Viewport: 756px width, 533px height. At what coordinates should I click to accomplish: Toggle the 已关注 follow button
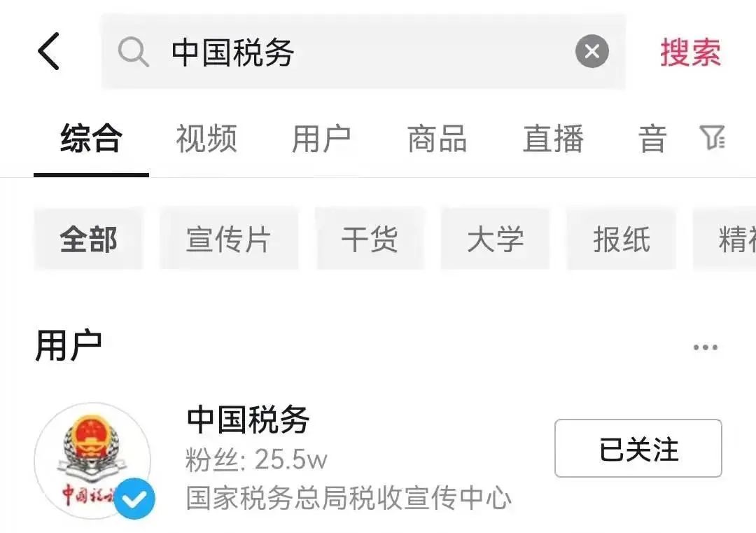pyautogui.click(x=638, y=448)
